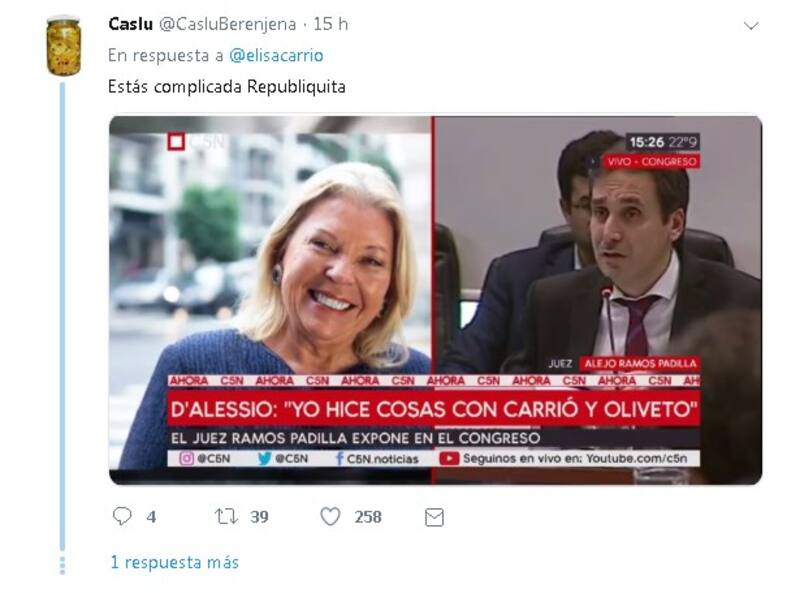Click the 39 retweets count
The width and height of the screenshot is (800, 593).
pos(259,517)
